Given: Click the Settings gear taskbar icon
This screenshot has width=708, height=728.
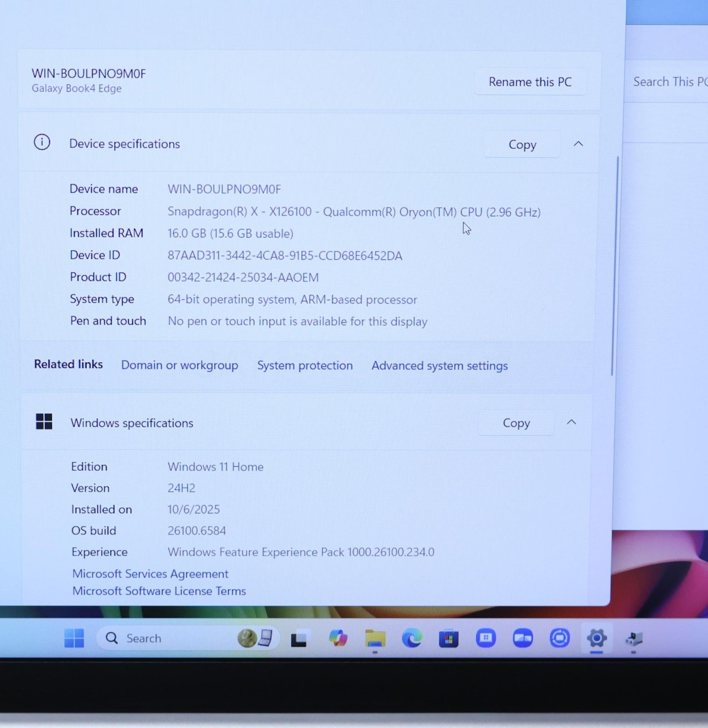Looking at the screenshot, I should click(x=596, y=638).
